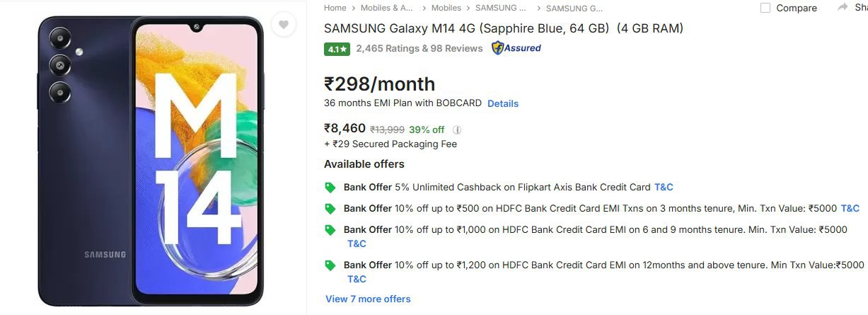Open 2,465 Ratings & 98 Reviews
Screen dimensions: 868x315
click(x=419, y=49)
